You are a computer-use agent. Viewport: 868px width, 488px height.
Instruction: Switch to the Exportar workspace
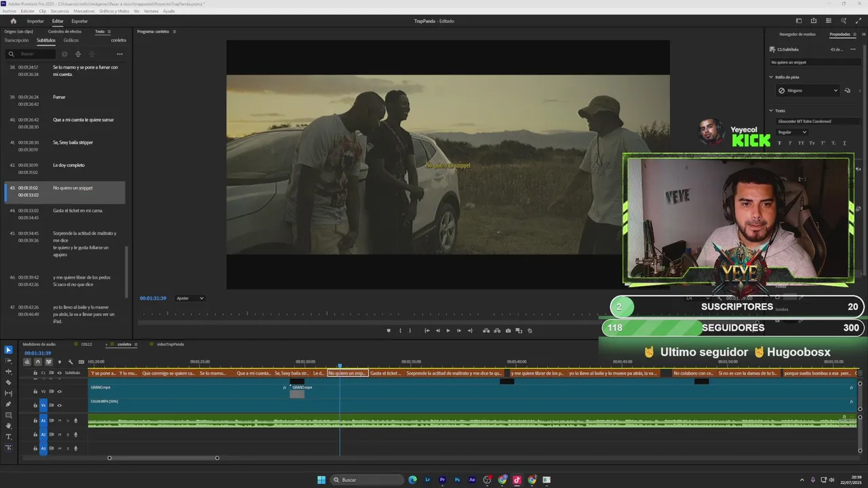pyautogui.click(x=79, y=21)
